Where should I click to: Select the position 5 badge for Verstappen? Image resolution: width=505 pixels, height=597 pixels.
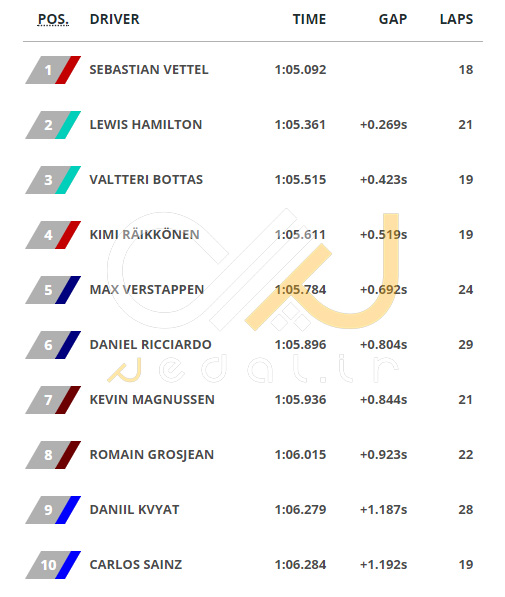(53, 290)
